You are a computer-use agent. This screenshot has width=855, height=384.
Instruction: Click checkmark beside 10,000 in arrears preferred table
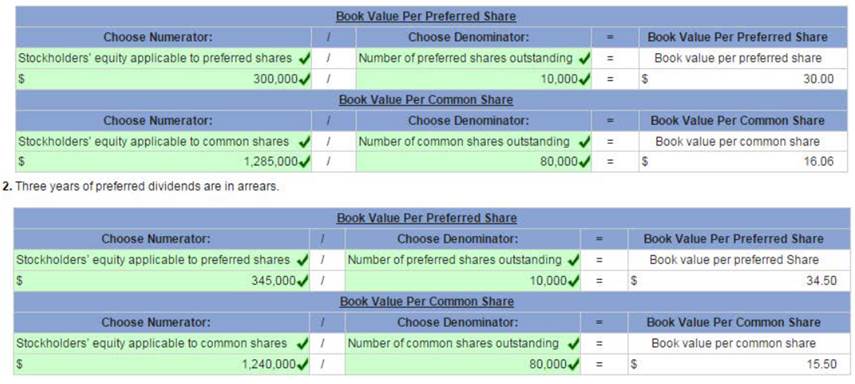(574, 281)
